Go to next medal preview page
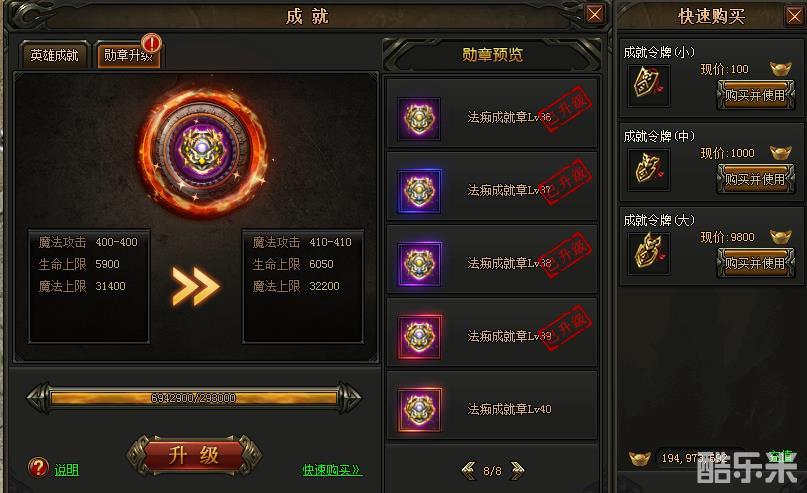 click(517, 470)
